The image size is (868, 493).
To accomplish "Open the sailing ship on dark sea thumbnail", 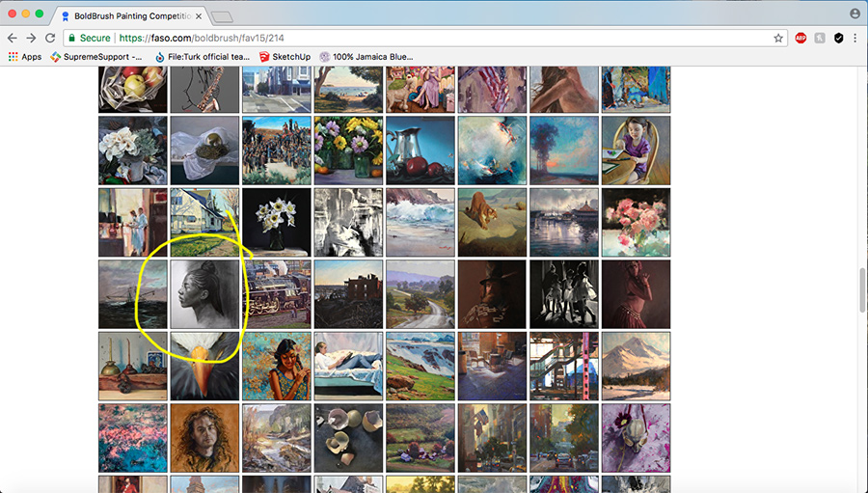I will point(133,294).
